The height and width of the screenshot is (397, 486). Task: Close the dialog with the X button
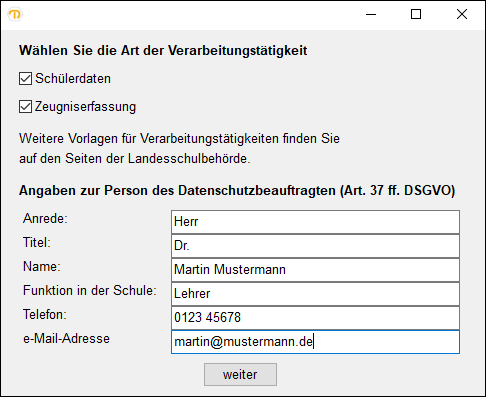coord(462,14)
